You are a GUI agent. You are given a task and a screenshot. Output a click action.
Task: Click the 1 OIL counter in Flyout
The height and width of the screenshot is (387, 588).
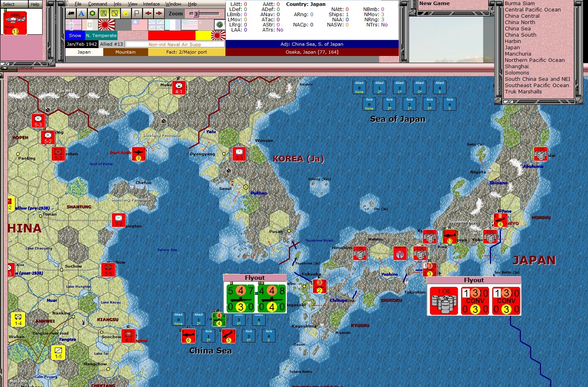(444, 301)
